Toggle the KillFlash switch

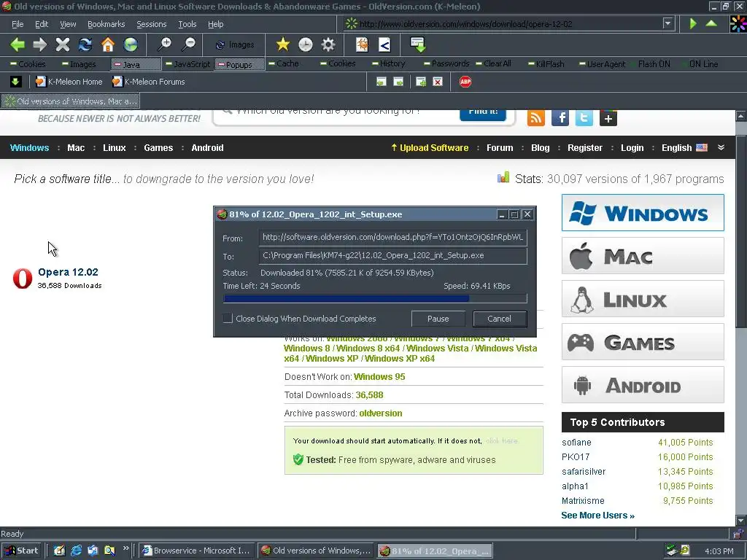tap(546, 64)
